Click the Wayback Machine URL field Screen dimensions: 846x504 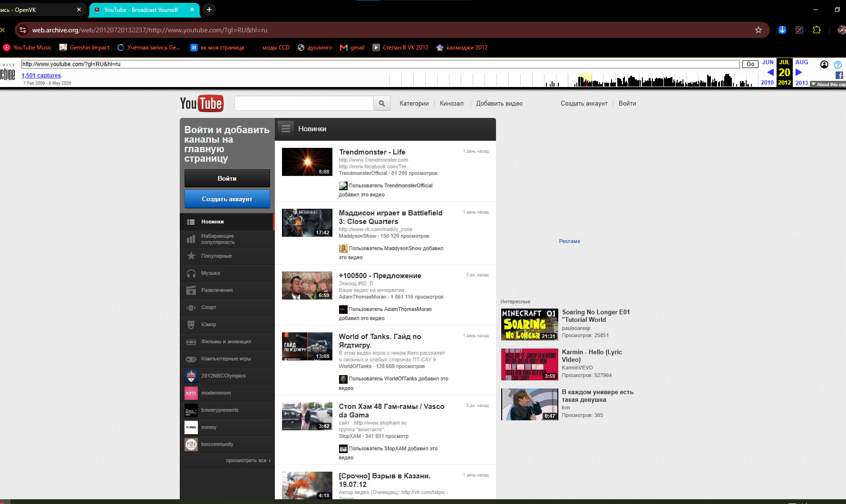tap(380, 64)
